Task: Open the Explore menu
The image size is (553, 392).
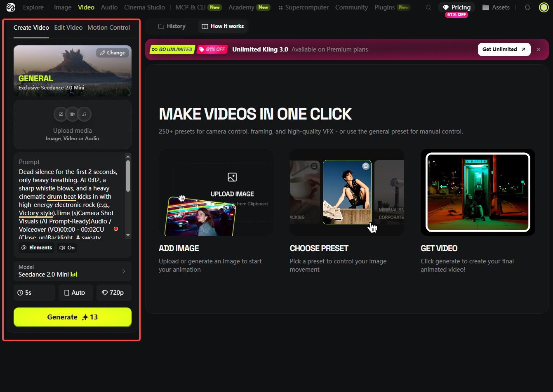Action: [33, 7]
